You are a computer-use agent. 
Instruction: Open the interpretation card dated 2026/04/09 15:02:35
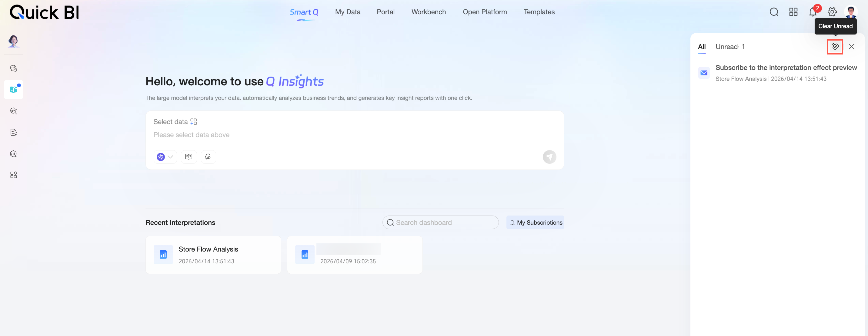(355, 255)
